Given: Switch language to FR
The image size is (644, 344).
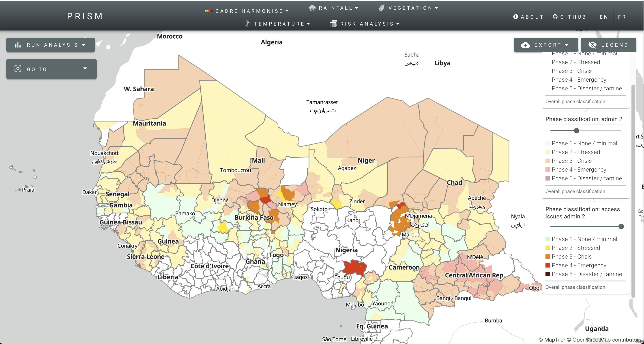Looking at the screenshot, I should pyautogui.click(x=622, y=17).
